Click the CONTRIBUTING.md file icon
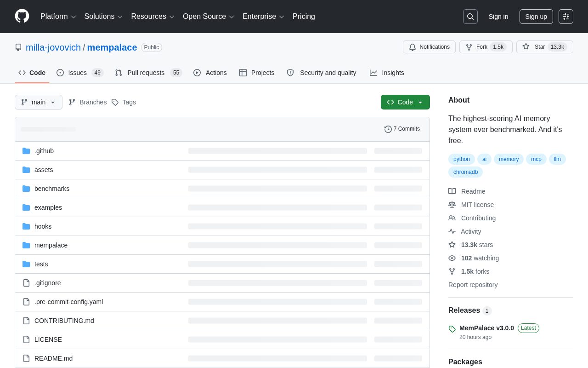The height and width of the screenshot is (368, 588). pos(26,321)
